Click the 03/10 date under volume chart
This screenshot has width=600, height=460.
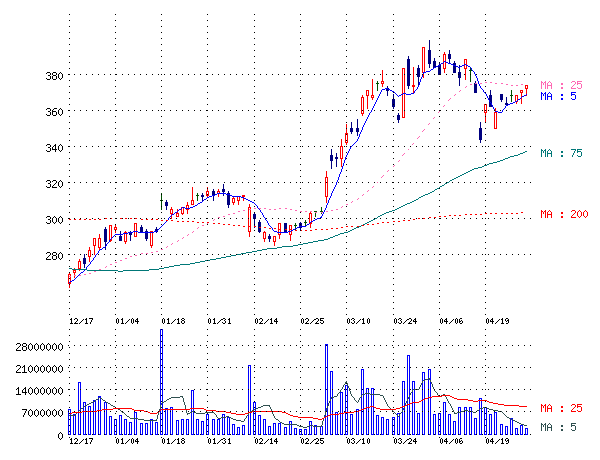click(358, 441)
